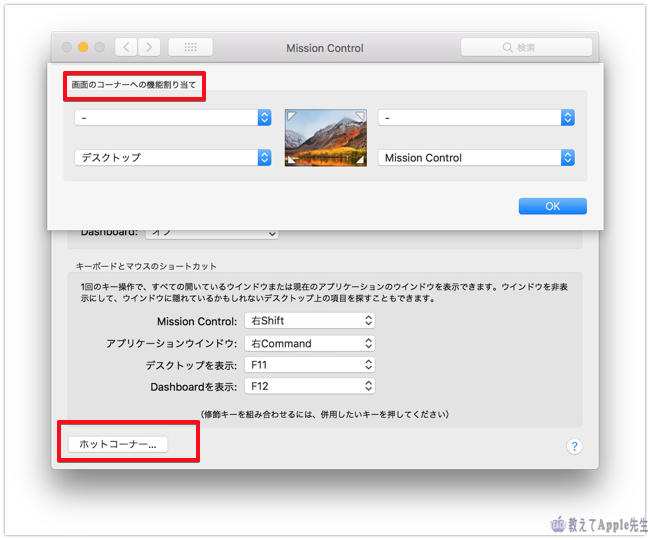Screen dimensions: 650x540
Task: Show all preferences via grid icon
Action: pos(190,47)
